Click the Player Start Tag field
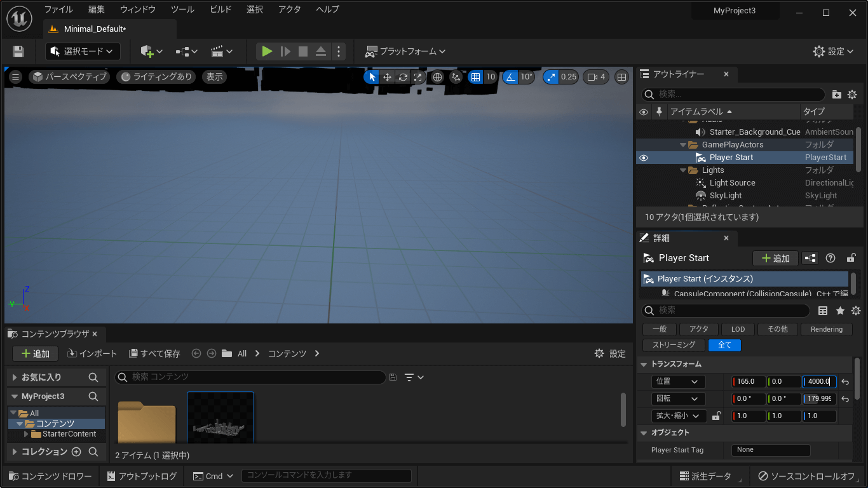This screenshot has height=488, width=868. coord(770,450)
